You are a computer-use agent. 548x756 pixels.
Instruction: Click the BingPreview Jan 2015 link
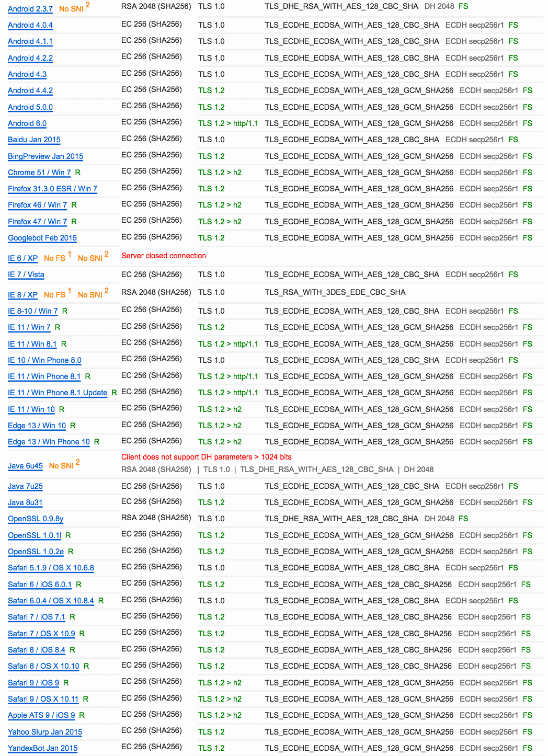pyautogui.click(x=45, y=156)
